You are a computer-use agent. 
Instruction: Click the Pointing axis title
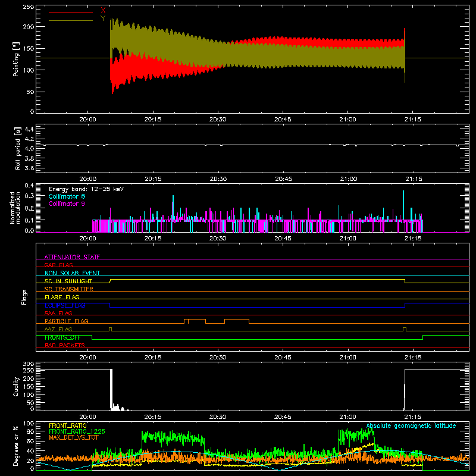point(16,59)
